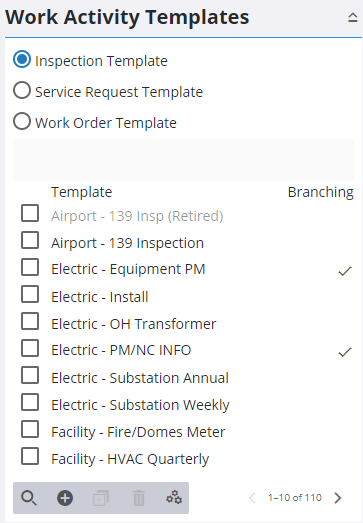This screenshot has width=363, height=523.
Task: Select the Service Request Template option
Action: (22, 91)
